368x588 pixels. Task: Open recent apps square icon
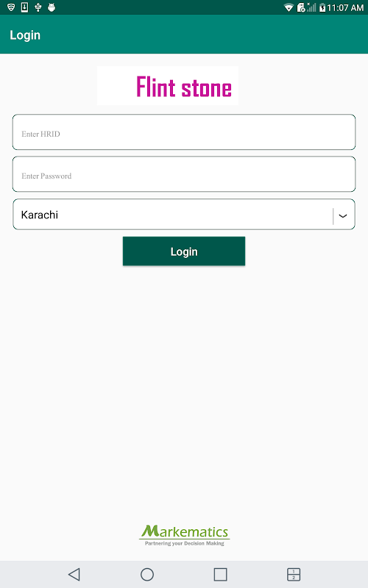[220, 574]
